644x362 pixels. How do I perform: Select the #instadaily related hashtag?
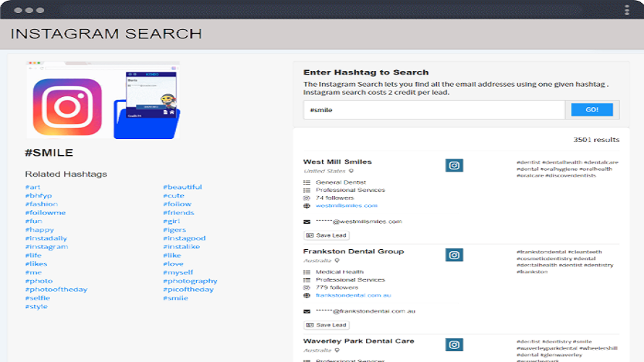pos(46,238)
